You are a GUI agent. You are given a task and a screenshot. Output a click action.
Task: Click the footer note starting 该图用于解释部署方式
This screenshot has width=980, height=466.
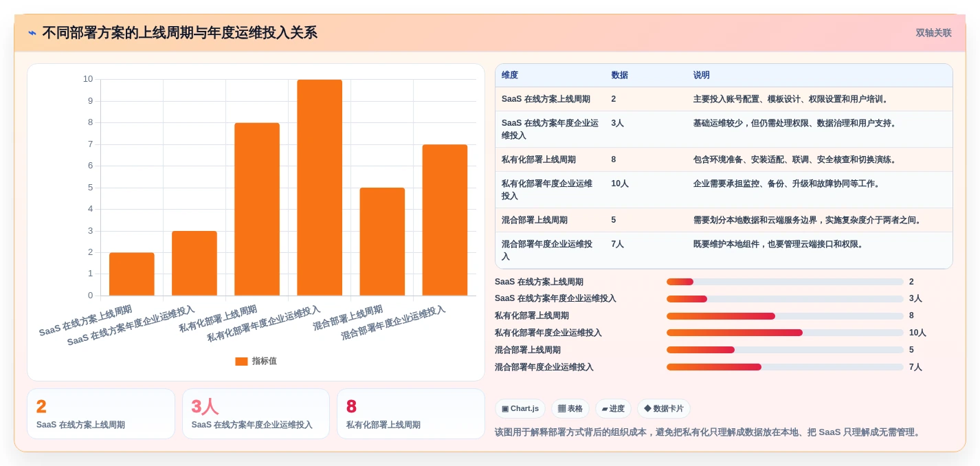(707, 432)
